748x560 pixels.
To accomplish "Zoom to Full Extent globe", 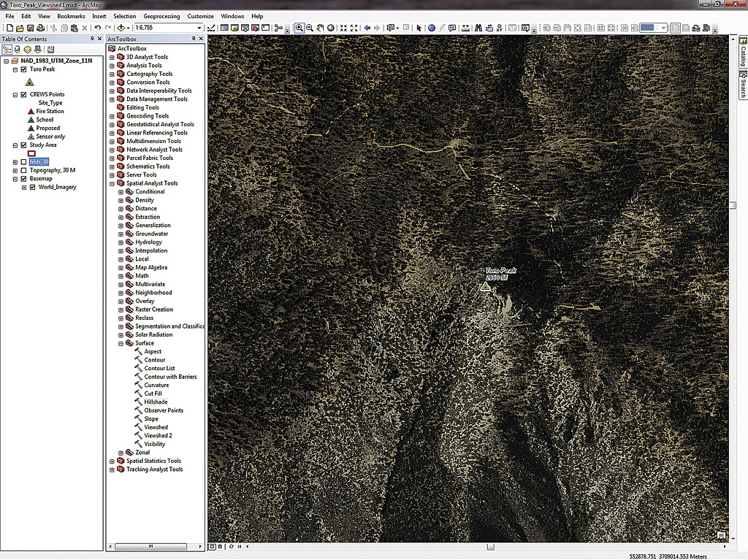I will click(x=331, y=28).
